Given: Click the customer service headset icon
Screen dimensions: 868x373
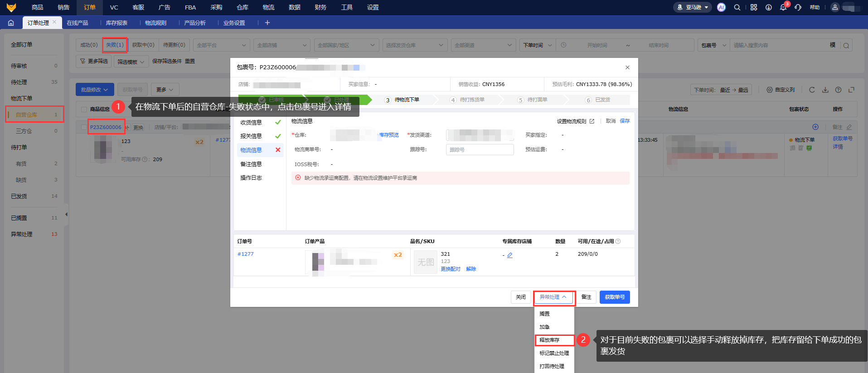Looking at the screenshot, I should coord(798,8).
